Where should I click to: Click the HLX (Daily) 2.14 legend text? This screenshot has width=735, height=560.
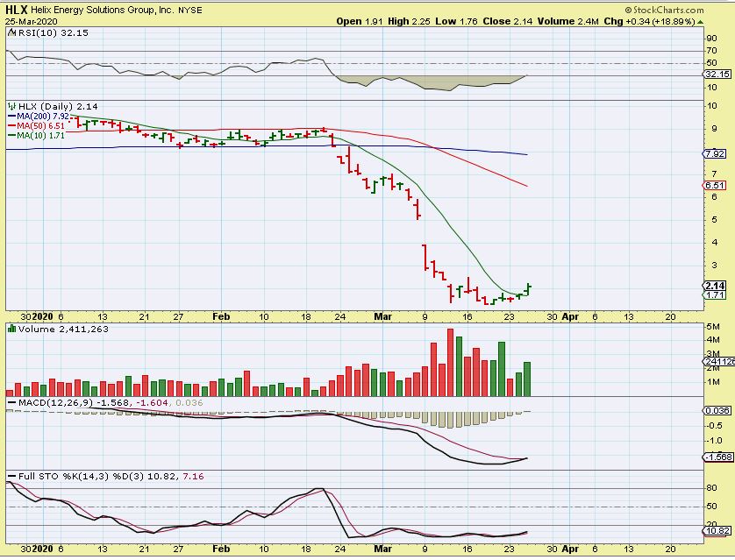(58, 107)
